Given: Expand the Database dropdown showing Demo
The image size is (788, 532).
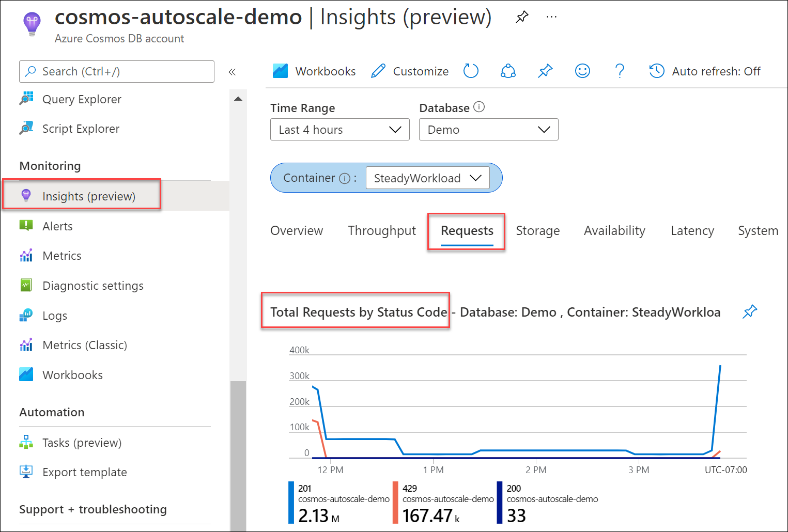Looking at the screenshot, I should 488,130.
